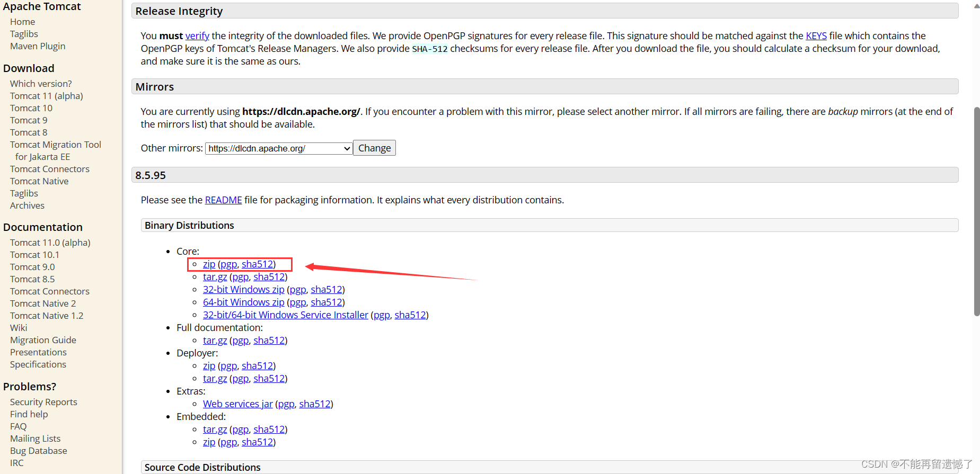Screen dimensions: 980x474
Task: Open the Migration Guide link
Action: click(x=43, y=340)
